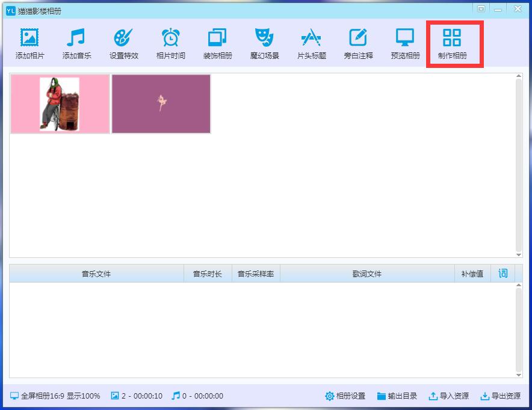This screenshot has width=532, height=410.
Task: Open the 输出目录 output folder
Action: click(397, 396)
